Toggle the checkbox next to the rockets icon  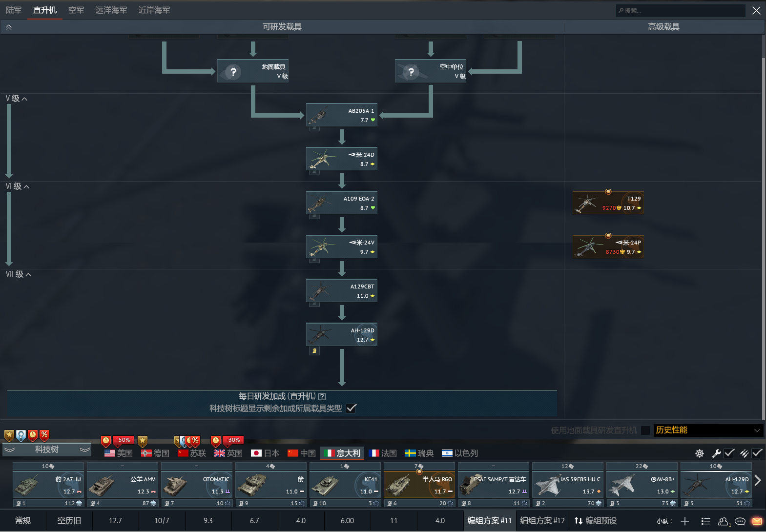[x=757, y=453]
